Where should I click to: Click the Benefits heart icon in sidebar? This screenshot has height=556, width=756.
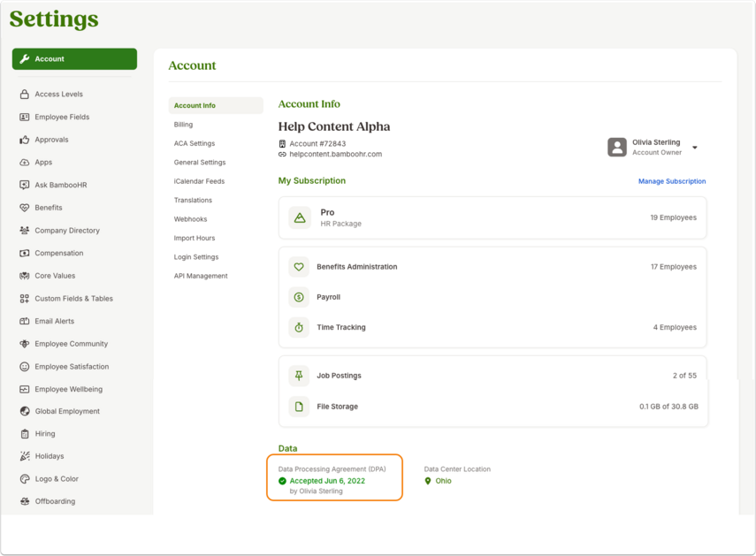tap(24, 208)
